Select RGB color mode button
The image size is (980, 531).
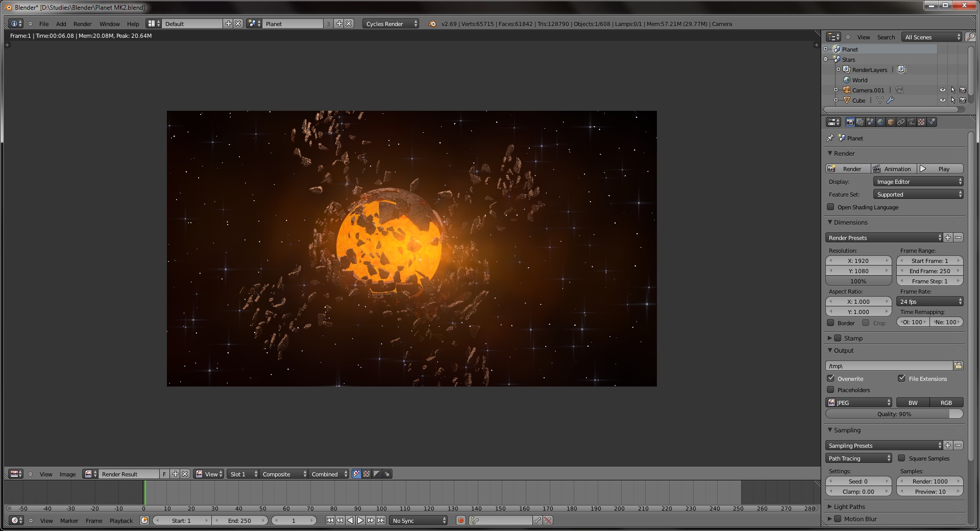point(946,402)
